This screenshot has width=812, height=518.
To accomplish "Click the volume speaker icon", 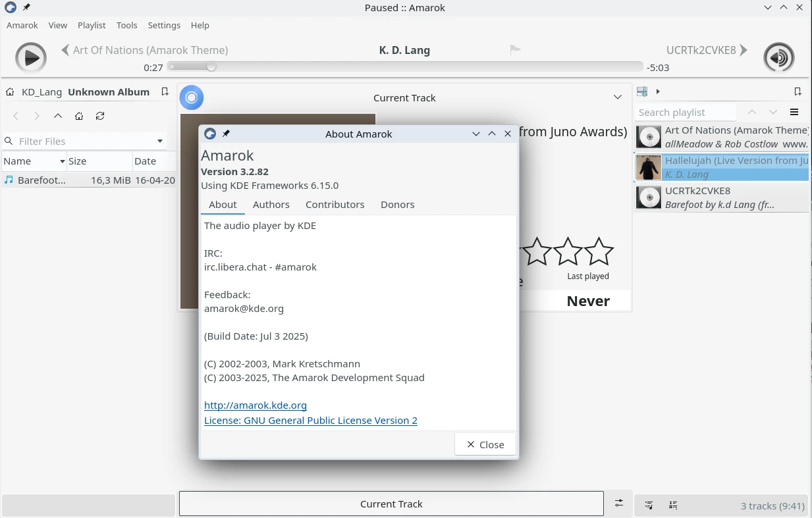I will tap(778, 58).
